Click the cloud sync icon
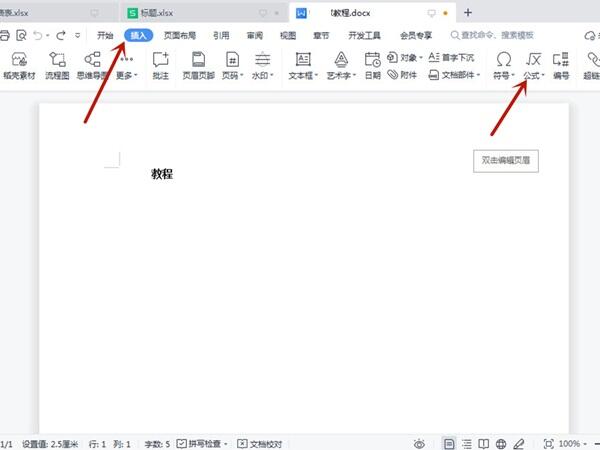Screen dimensions: 600x450 coord(590,36)
